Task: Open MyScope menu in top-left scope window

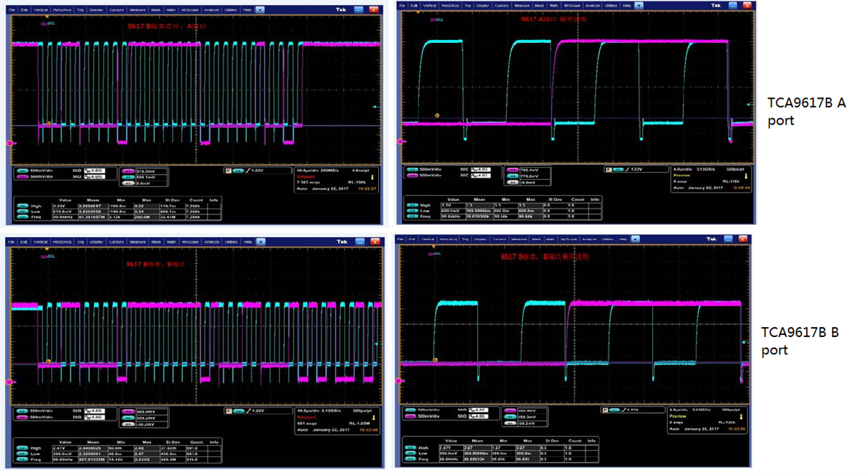Action: [190, 10]
